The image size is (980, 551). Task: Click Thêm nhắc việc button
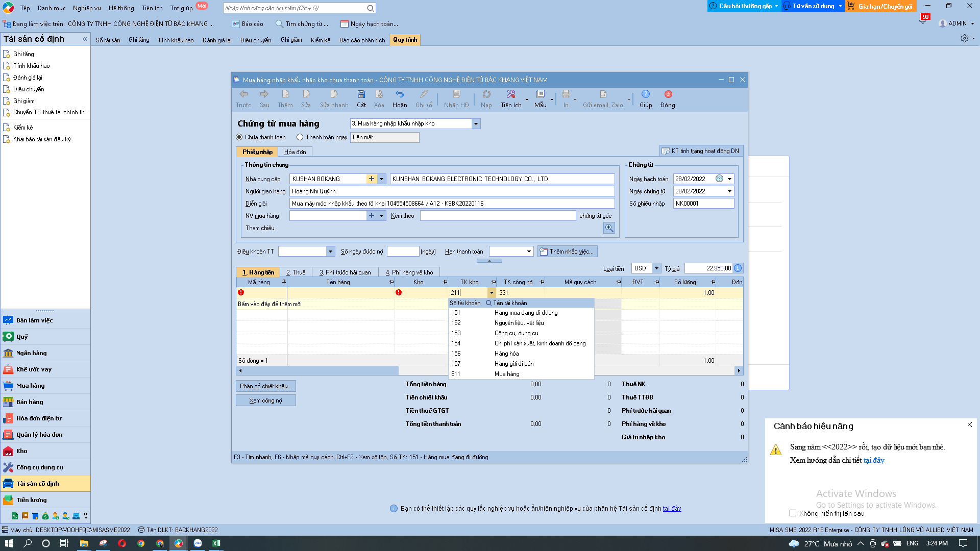coord(567,252)
